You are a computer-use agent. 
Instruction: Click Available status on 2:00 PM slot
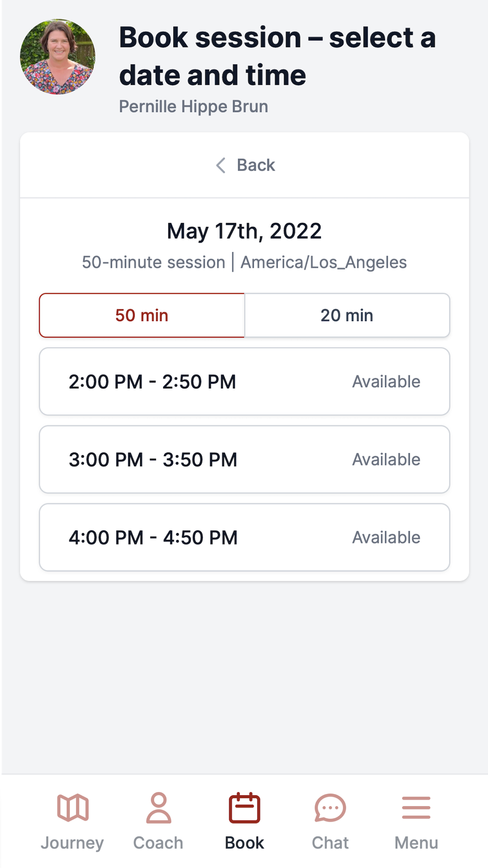(386, 382)
